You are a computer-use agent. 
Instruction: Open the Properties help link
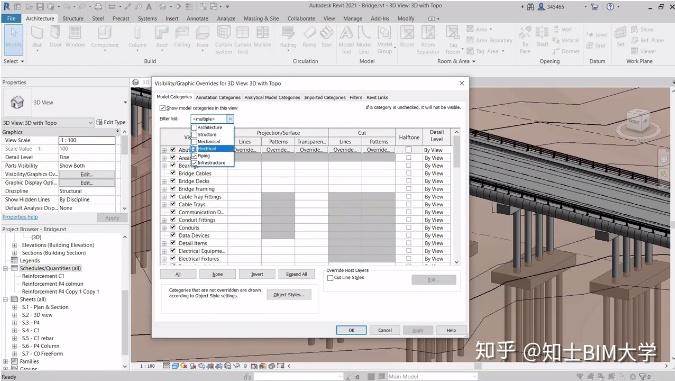(x=20, y=217)
